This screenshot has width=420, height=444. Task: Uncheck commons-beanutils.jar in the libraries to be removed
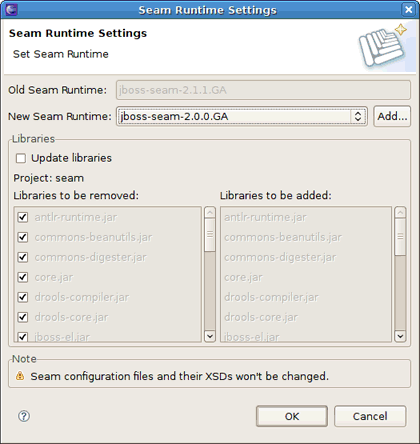[22, 237]
